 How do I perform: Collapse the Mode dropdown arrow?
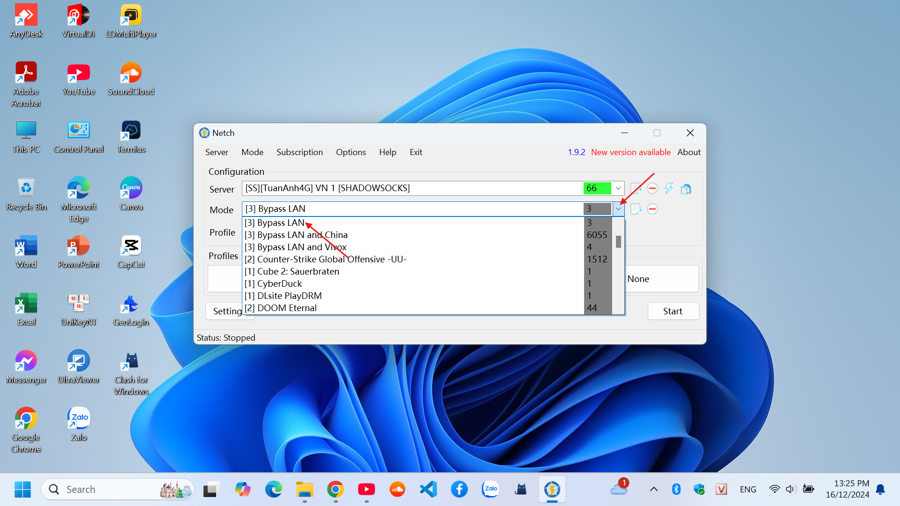pos(618,209)
